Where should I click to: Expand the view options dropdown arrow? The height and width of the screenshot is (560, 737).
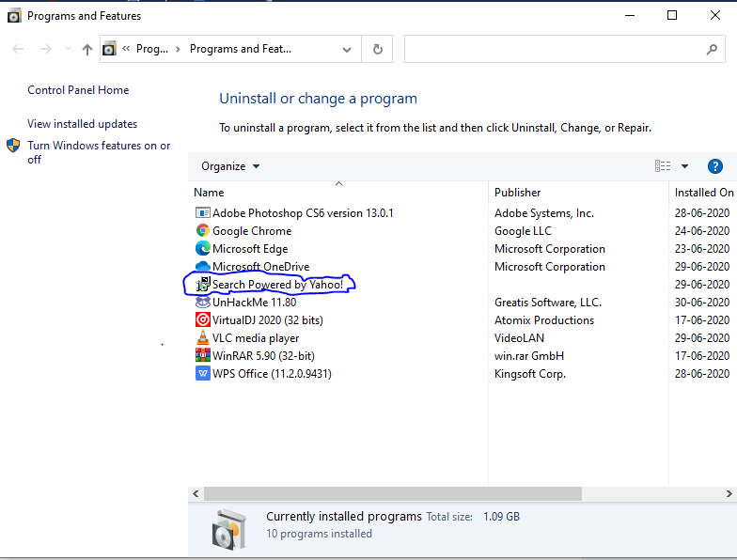click(684, 166)
